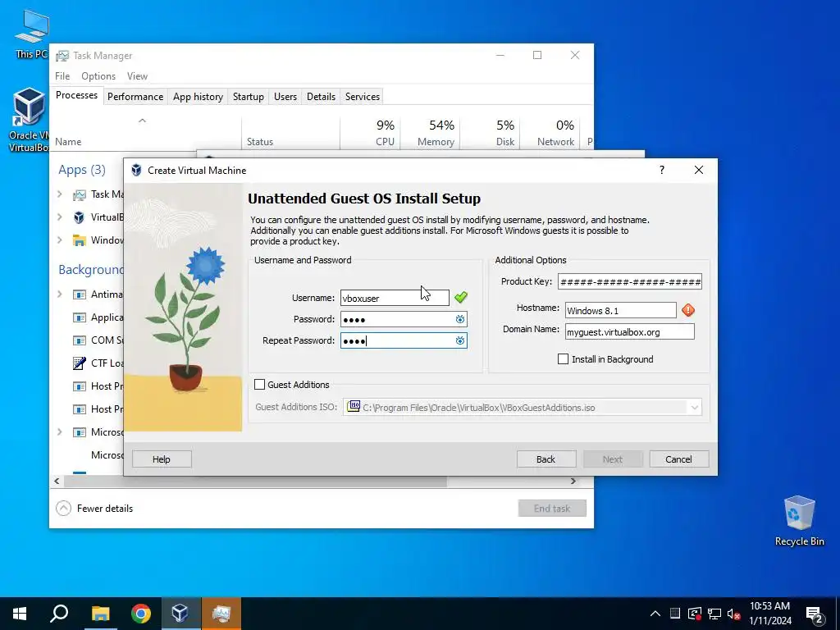Enable the Guest Additions checkbox
Viewport: 840px width, 630px height.
(x=260, y=385)
